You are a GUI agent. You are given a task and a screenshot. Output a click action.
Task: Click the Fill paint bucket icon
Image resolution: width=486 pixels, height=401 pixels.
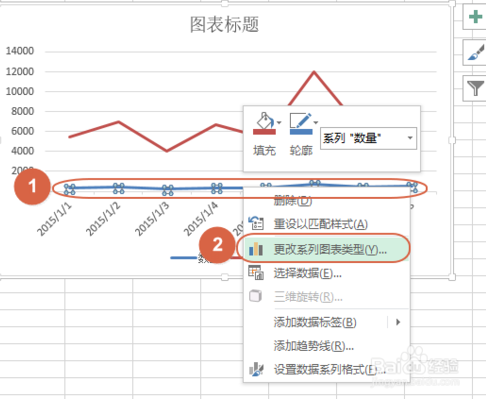(x=264, y=120)
